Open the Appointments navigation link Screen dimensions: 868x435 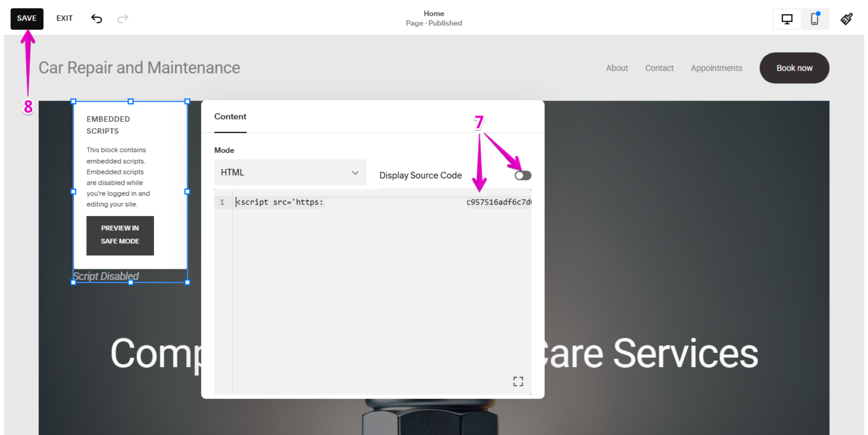[x=716, y=68]
